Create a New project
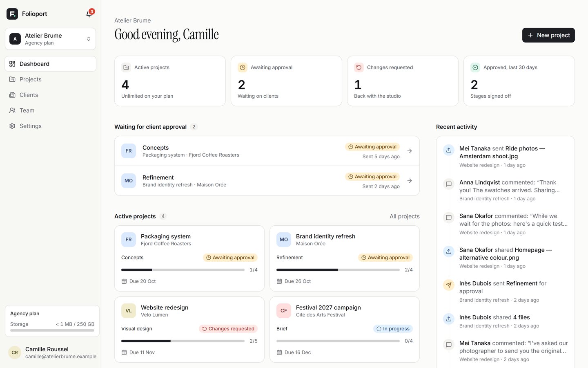The image size is (588, 368). pos(548,35)
